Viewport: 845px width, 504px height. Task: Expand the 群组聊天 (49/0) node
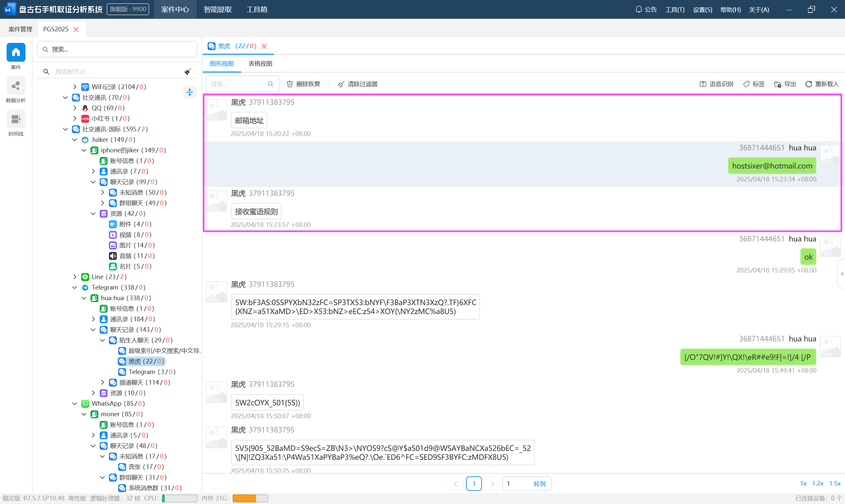[103, 203]
